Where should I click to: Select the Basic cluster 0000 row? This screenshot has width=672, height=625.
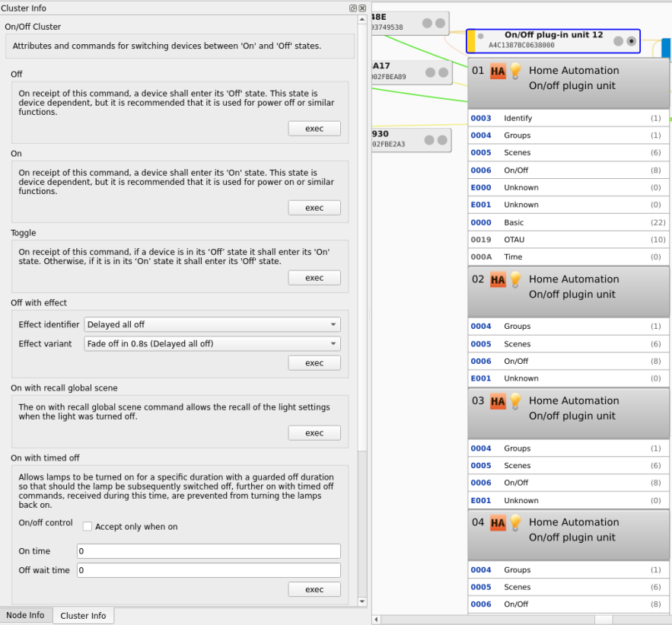pos(568,222)
